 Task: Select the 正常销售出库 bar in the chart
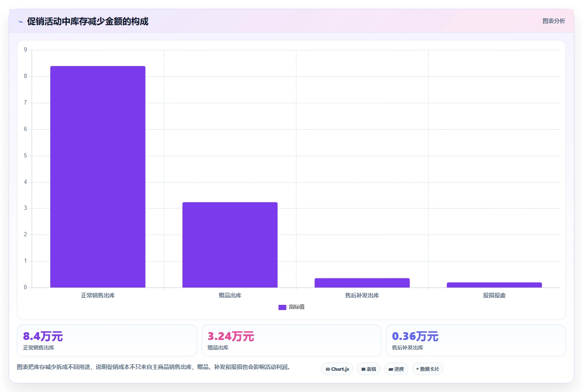point(98,176)
